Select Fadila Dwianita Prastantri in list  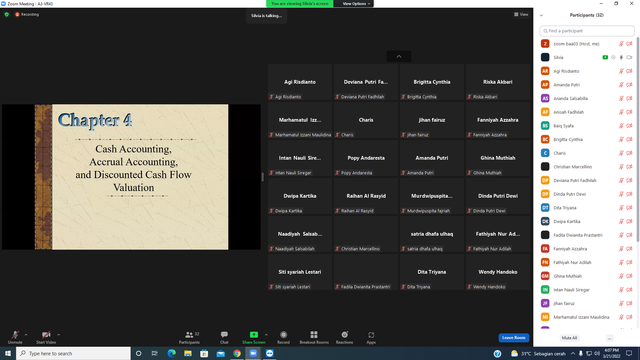587,235
